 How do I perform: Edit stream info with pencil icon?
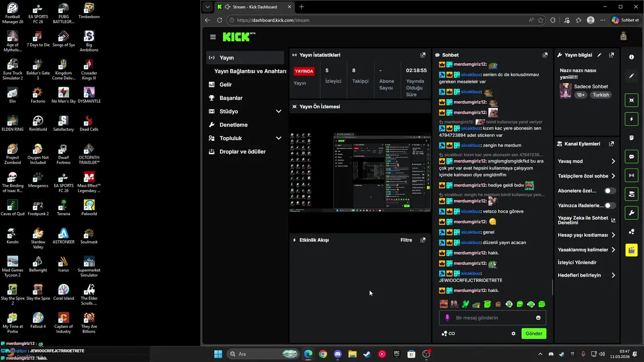599,55
